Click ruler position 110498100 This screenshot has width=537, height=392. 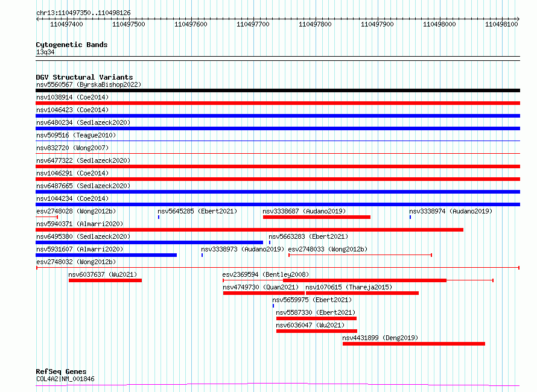pos(502,24)
